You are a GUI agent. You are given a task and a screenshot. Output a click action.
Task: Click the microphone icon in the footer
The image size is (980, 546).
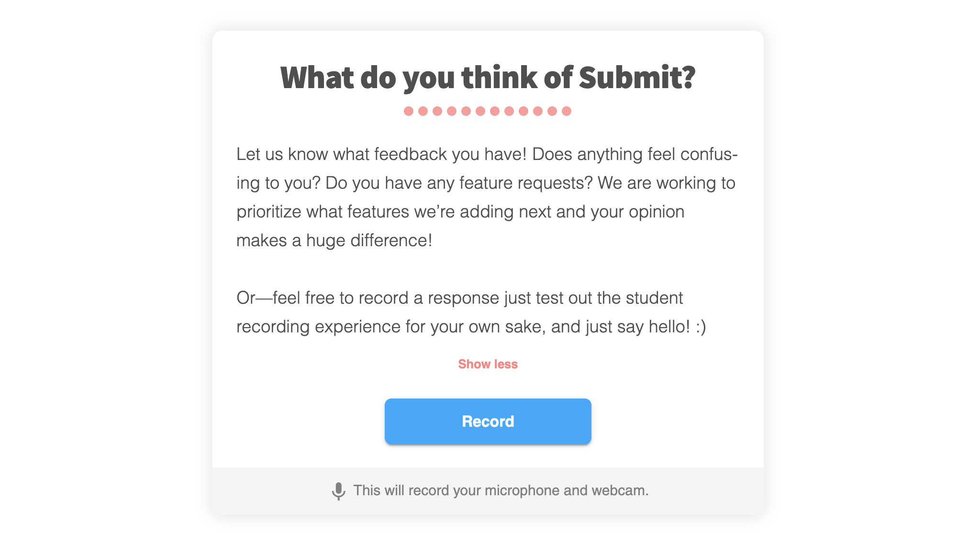click(338, 491)
